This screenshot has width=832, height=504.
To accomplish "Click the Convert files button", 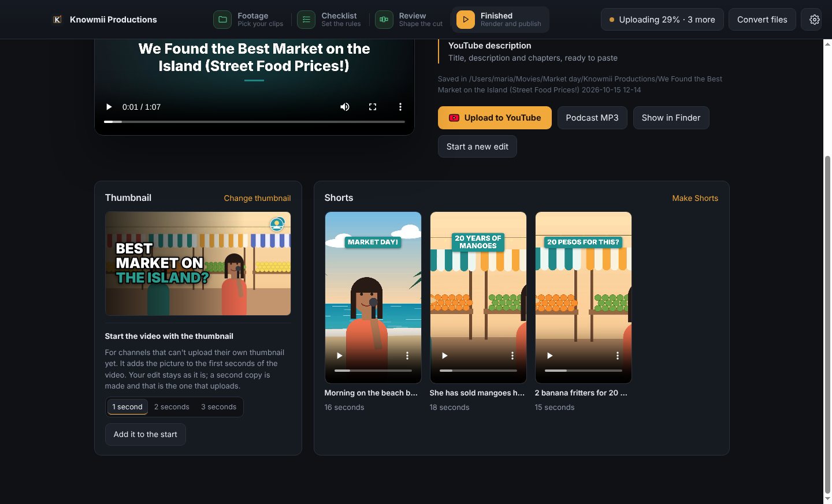I will click(x=762, y=20).
